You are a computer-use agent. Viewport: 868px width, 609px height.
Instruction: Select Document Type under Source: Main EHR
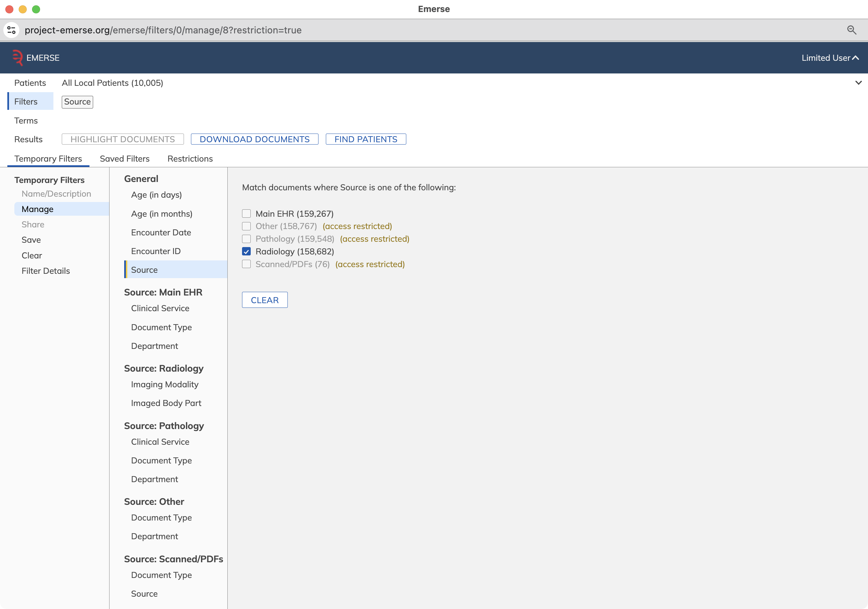(x=162, y=327)
